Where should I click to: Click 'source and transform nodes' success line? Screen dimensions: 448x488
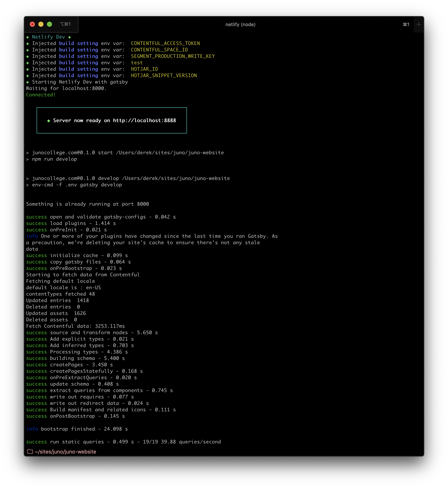(92, 332)
